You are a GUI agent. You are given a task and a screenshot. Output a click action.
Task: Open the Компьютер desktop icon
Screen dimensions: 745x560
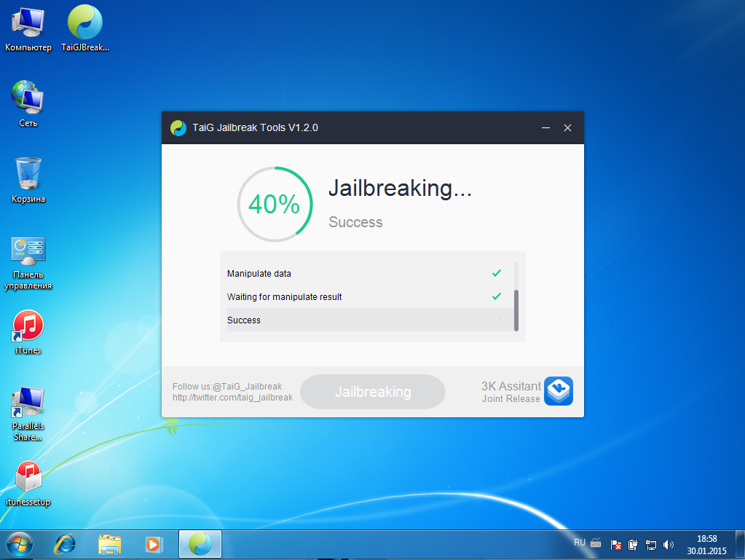(28, 23)
